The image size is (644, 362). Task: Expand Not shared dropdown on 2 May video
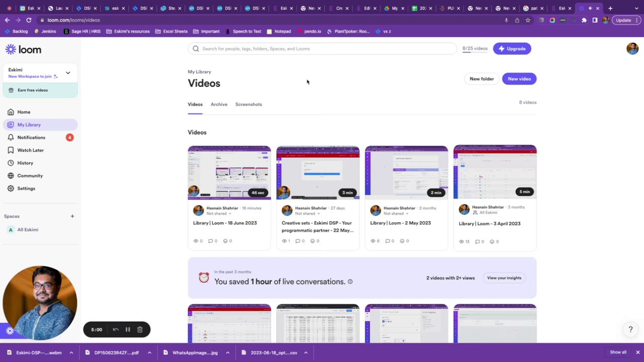tap(396, 214)
